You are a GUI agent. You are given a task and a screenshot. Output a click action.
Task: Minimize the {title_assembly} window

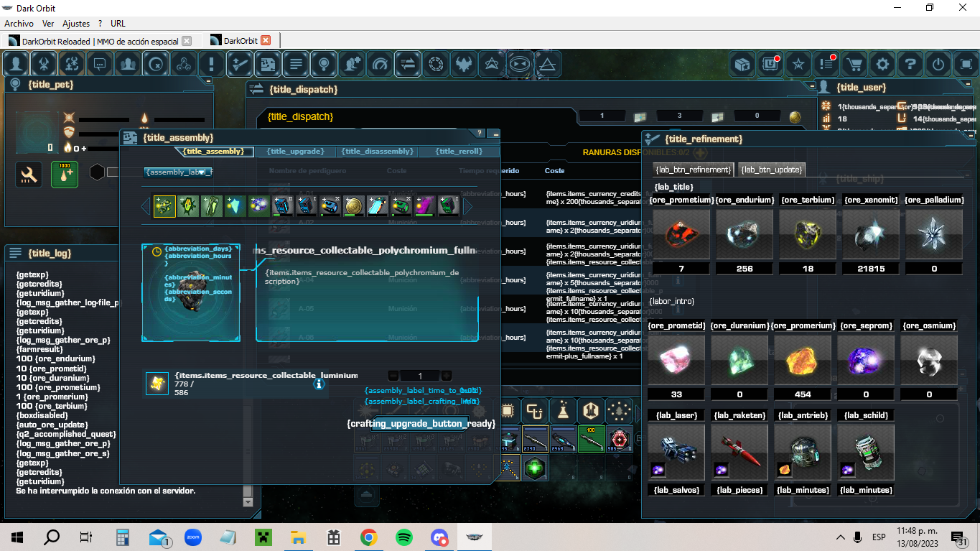tap(494, 134)
